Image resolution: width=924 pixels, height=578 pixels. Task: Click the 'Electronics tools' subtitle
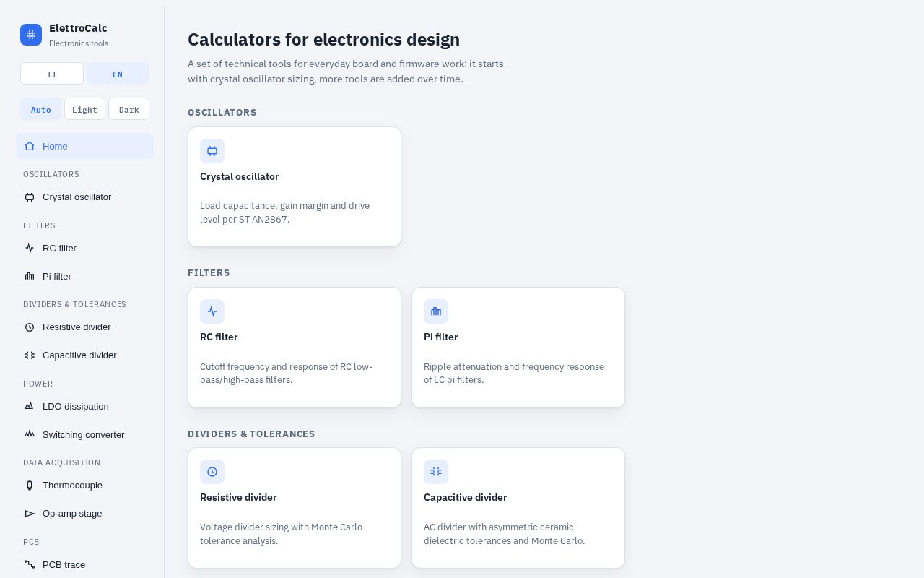point(79,43)
